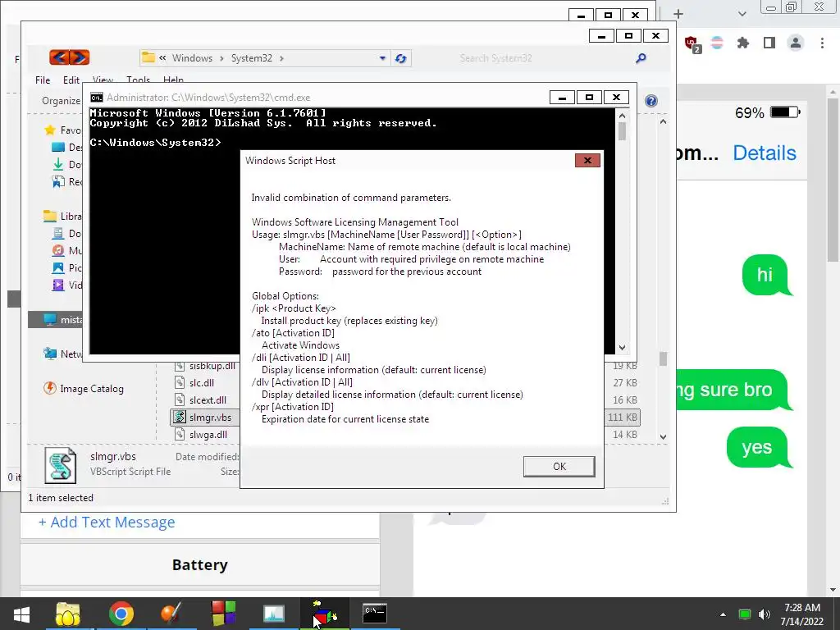Select the slwga.dll file
Image resolution: width=840 pixels, height=630 pixels.
208,435
